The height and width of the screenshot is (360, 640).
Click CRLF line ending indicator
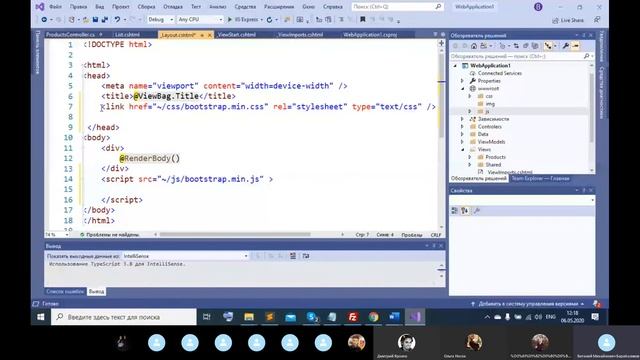click(x=436, y=235)
